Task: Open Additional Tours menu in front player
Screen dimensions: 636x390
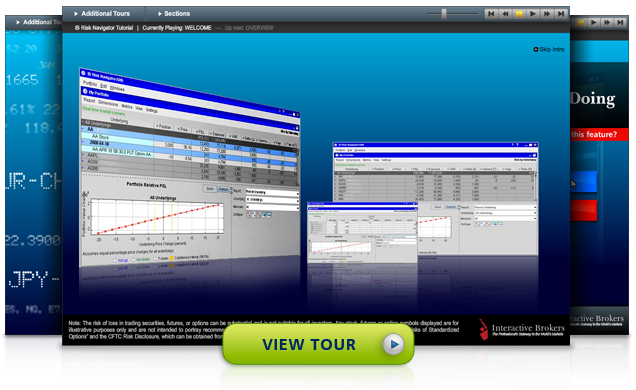Action: (102, 13)
